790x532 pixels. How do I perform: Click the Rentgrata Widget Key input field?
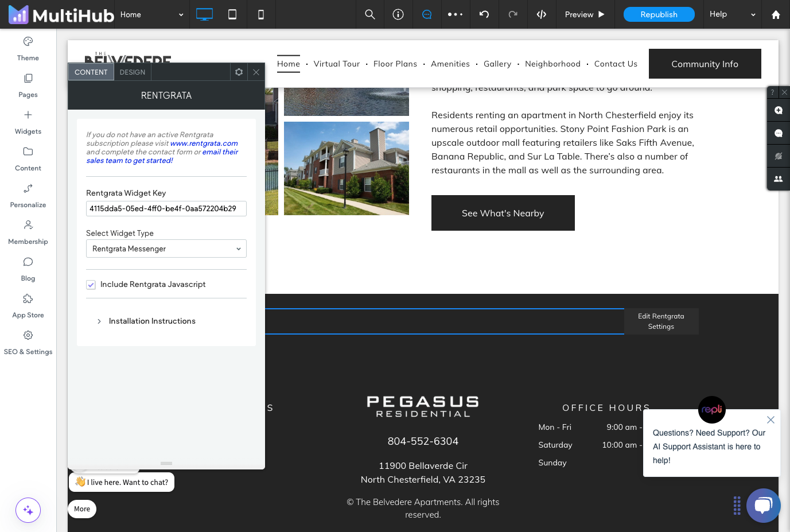166,208
